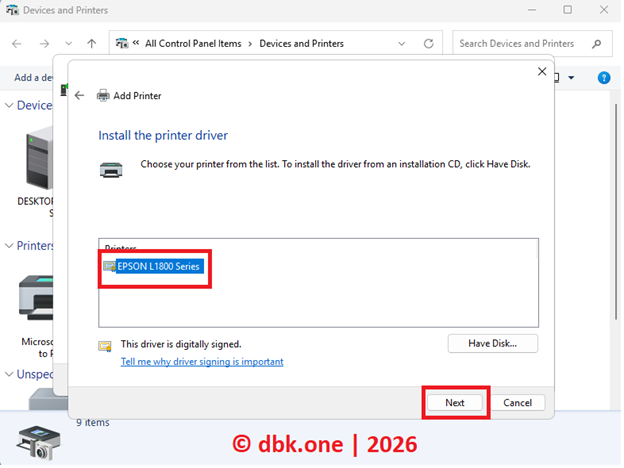Open help via the blue question mark icon

tap(603, 78)
